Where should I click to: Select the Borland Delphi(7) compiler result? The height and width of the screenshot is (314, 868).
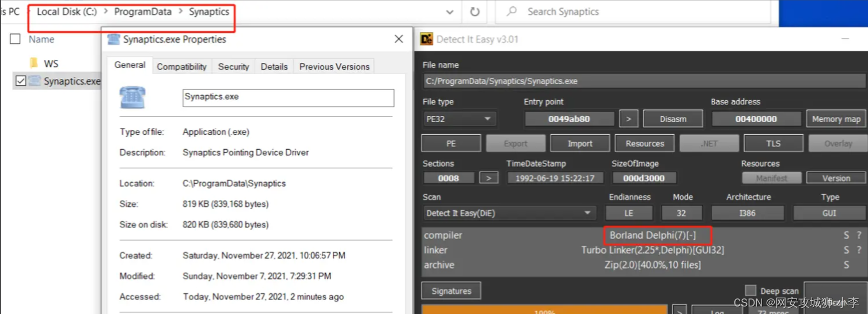click(x=653, y=235)
